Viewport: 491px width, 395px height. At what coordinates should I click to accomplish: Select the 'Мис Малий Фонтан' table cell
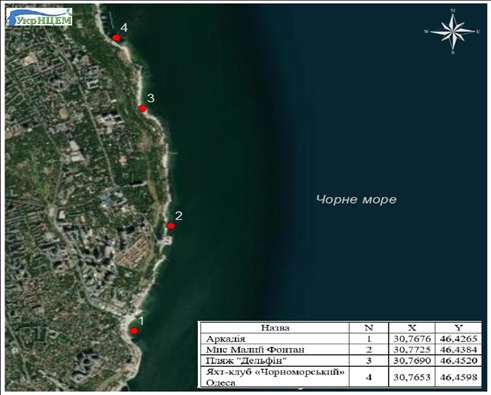[255, 350]
